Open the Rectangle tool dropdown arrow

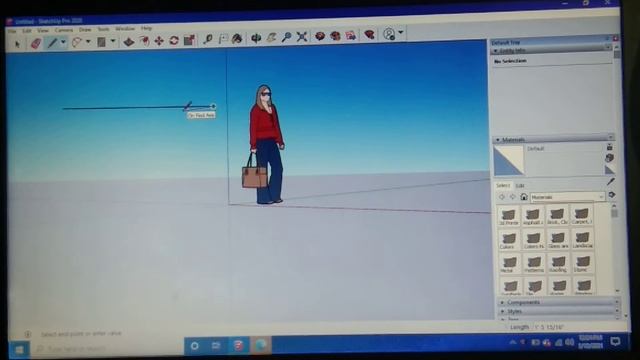tap(113, 41)
